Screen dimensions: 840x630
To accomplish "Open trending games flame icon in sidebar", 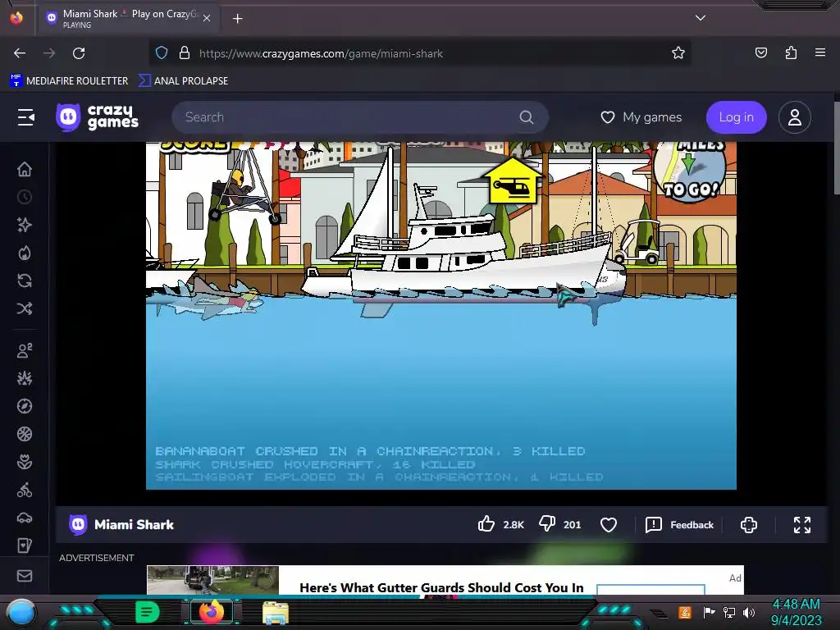I will coord(25,253).
